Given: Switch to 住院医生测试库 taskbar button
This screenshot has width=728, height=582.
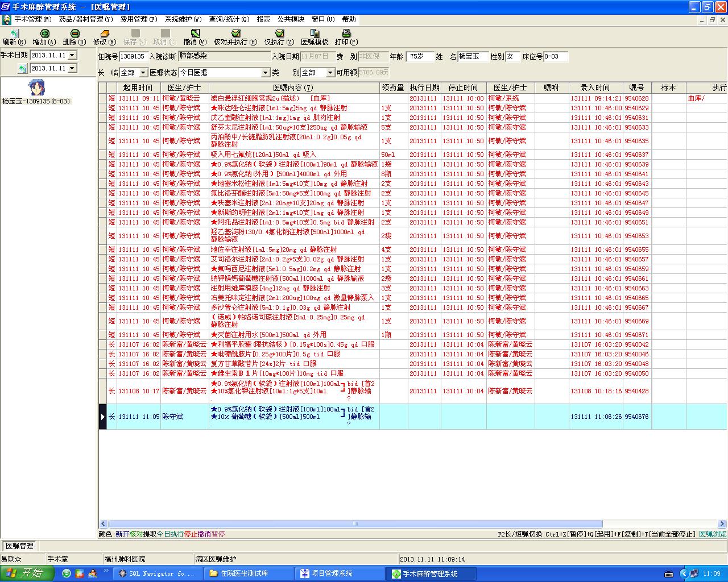Looking at the screenshot, I should [247, 573].
